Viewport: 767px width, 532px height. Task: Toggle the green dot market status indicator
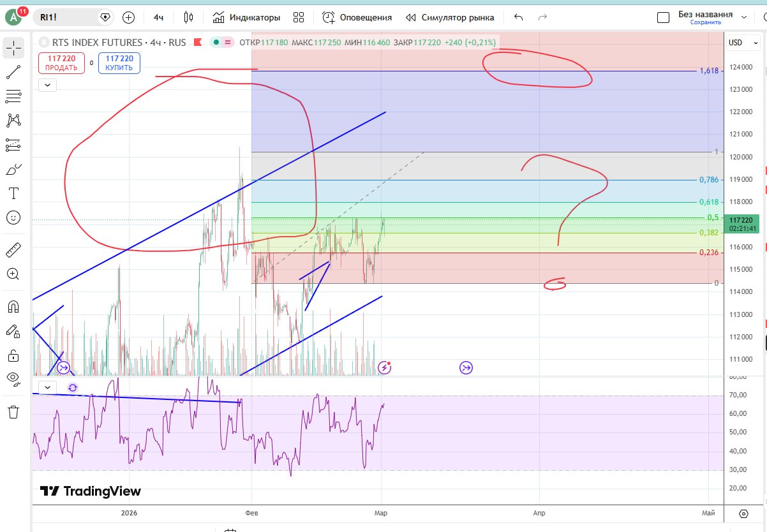pos(217,43)
